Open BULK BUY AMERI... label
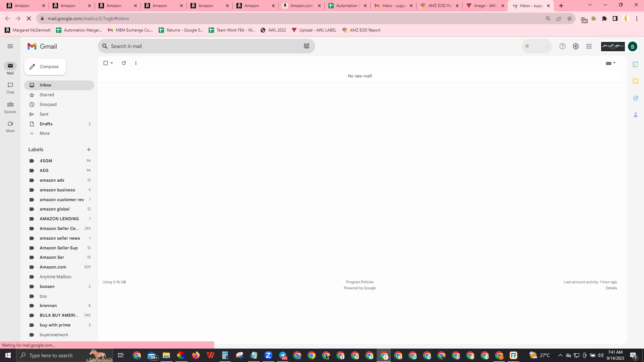This screenshot has width=644, height=362. tap(59, 315)
